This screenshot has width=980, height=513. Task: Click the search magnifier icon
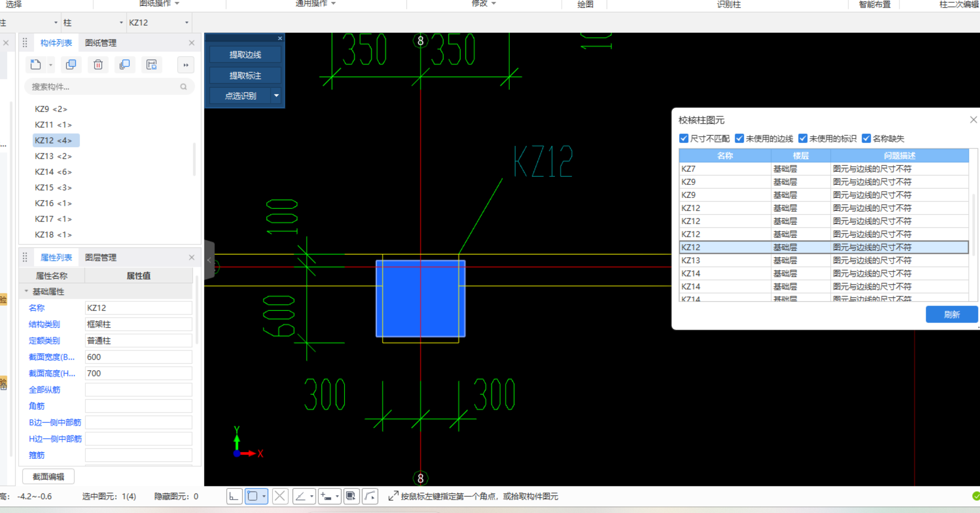pyautogui.click(x=184, y=87)
